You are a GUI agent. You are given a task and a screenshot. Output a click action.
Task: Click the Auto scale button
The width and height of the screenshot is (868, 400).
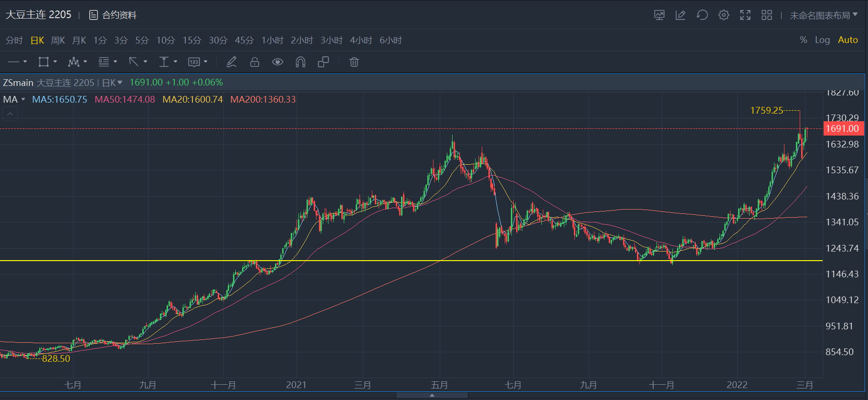click(847, 40)
